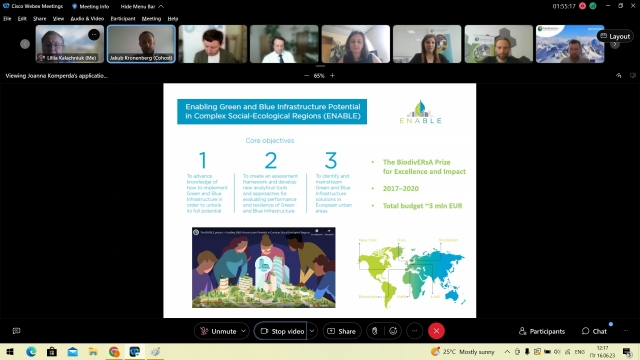Click the red leave meeting button
640x360 pixels.
click(x=436, y=331)
